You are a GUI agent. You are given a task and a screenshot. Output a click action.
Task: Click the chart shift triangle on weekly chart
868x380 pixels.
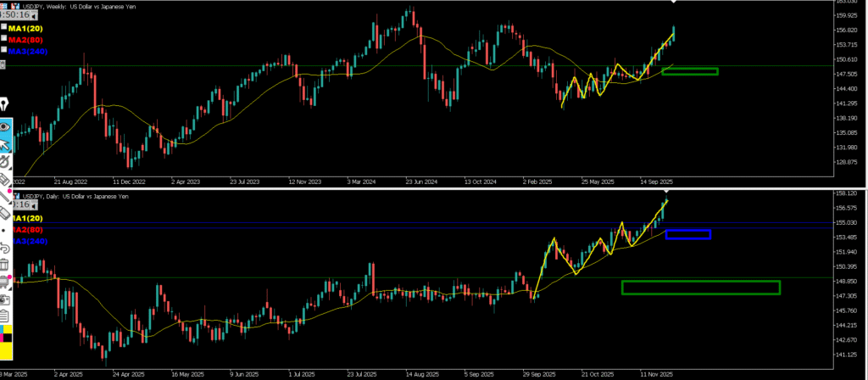point(673,3)
